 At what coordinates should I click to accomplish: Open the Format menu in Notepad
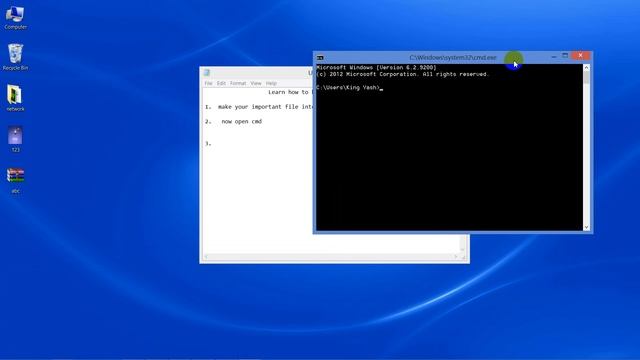(238, 83)
